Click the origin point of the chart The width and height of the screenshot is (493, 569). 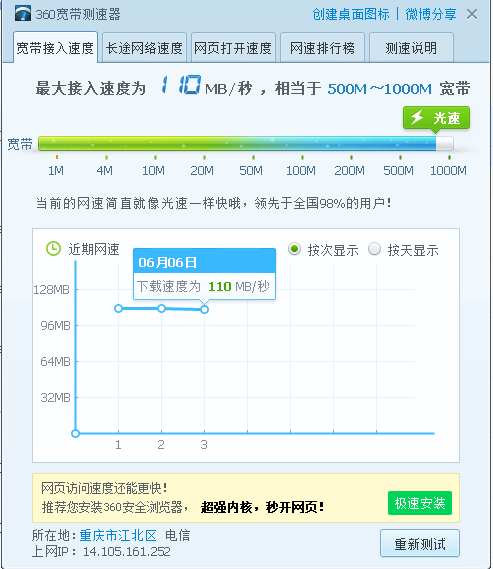tap(75, 433)
